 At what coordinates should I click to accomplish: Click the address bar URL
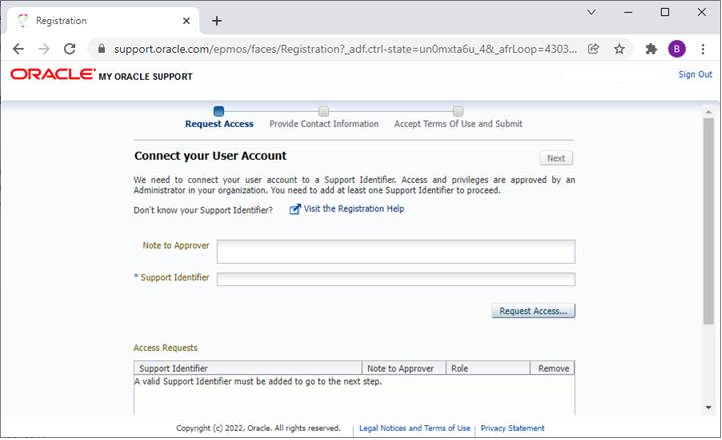click(x=345, y=49)
